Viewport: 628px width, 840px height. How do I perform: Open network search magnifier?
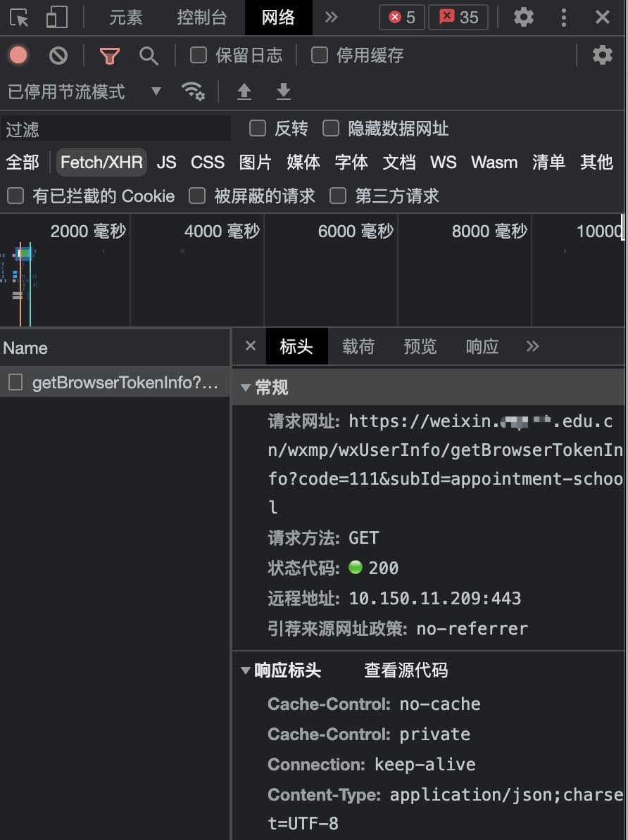(149, 56)
